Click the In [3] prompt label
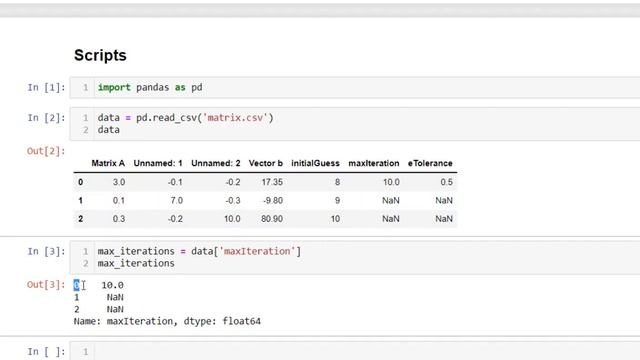 click(x=46, y=251)
